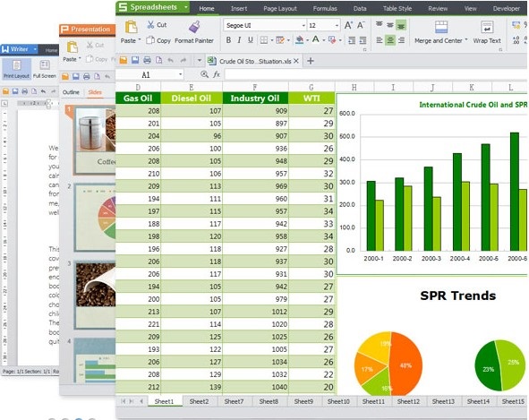Expand the Paste options arrow in Spreadsheets

139,40
